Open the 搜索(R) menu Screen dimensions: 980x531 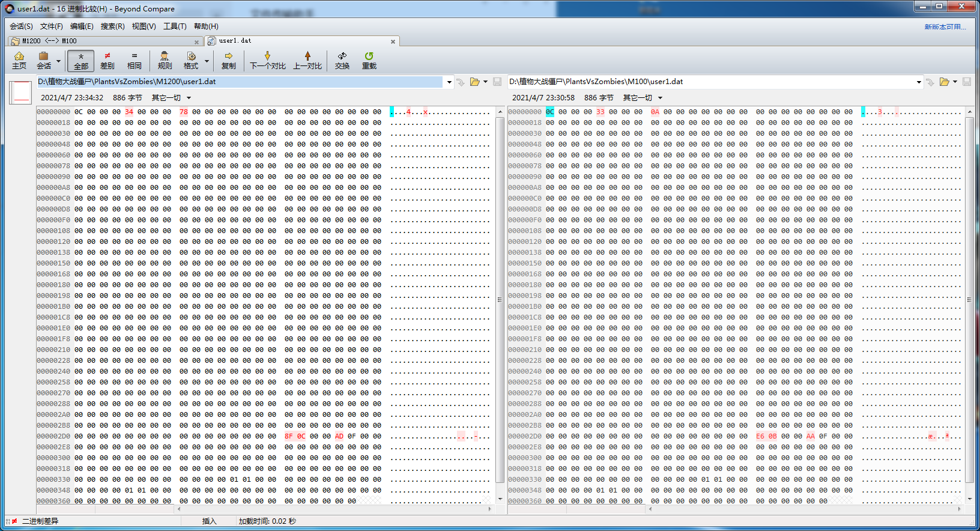pyautogui.click(x=112, y=26)
